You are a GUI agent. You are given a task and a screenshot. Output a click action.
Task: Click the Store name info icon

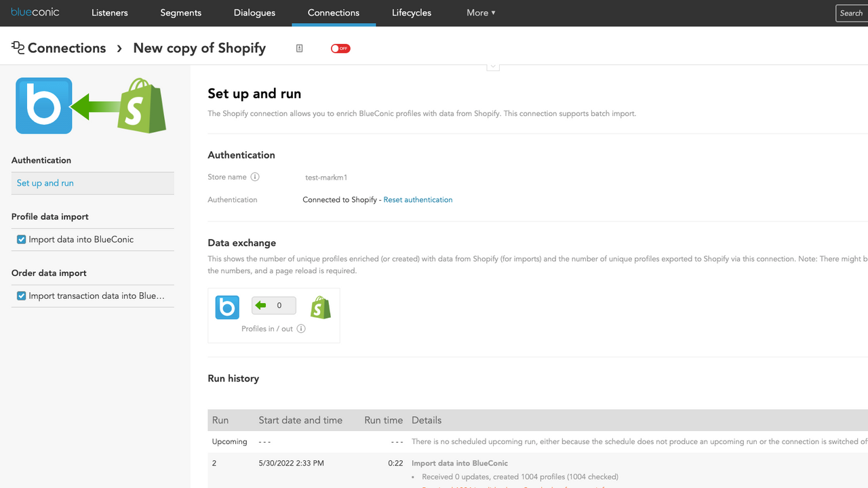pos(255,177)
